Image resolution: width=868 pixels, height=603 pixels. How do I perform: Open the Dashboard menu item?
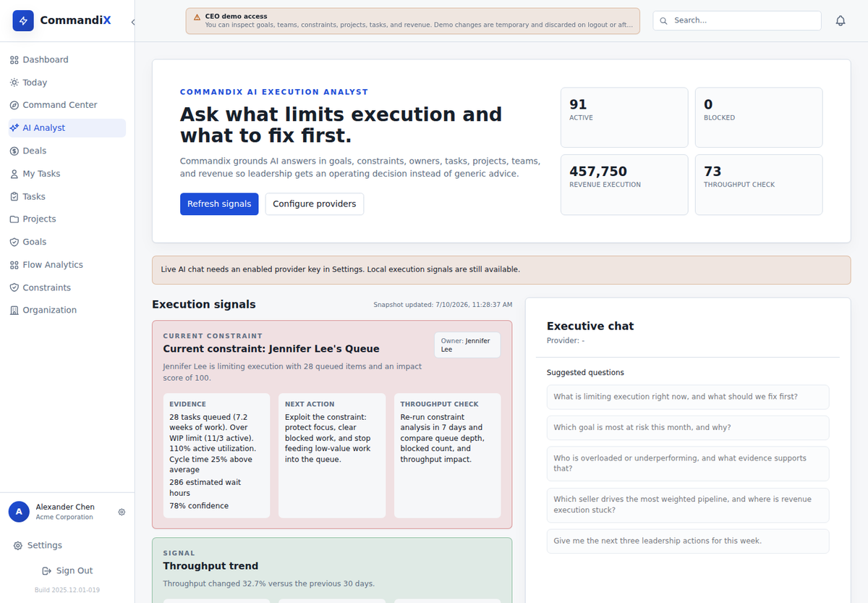[x=67, y=60]
